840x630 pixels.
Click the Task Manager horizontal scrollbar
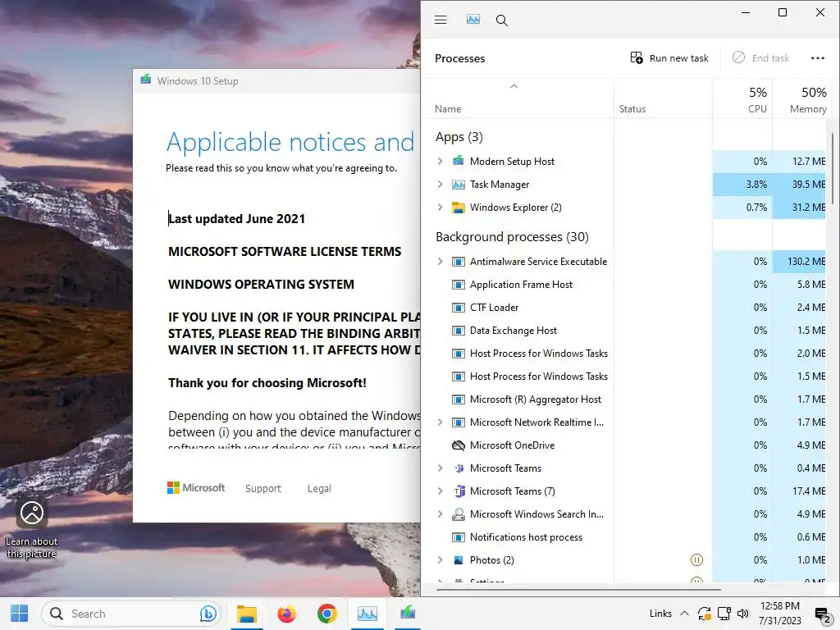[x=578, y=589]
